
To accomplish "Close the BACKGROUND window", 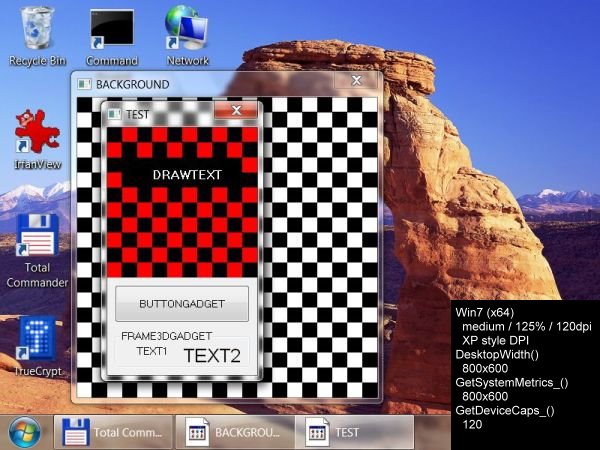I will pos(356,80).
